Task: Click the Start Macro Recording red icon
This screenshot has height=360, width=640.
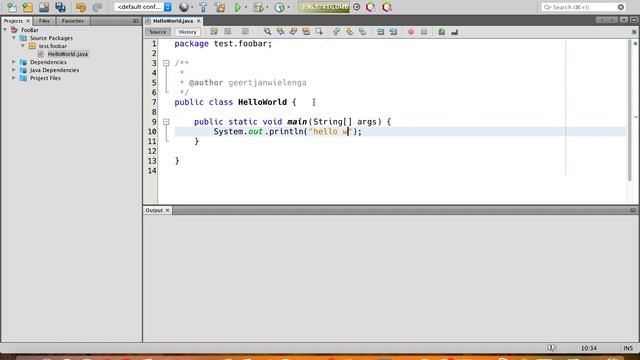Action: [x=411, y=32]
